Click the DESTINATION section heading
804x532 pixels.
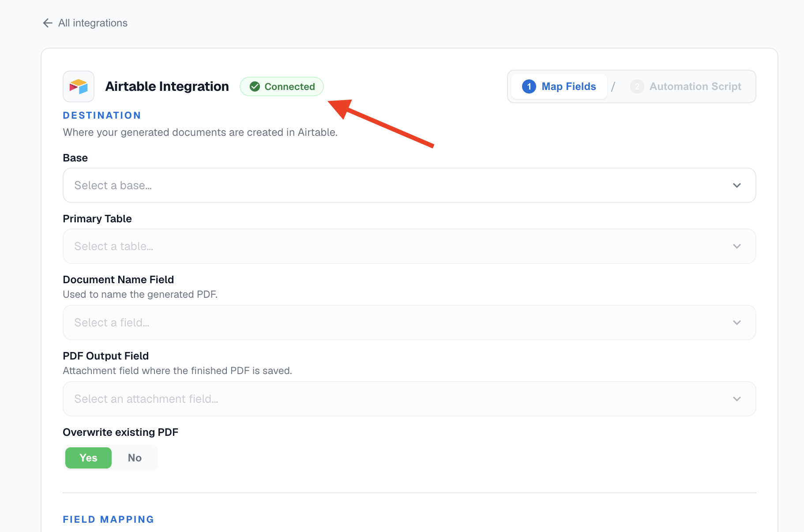point(102,116)
